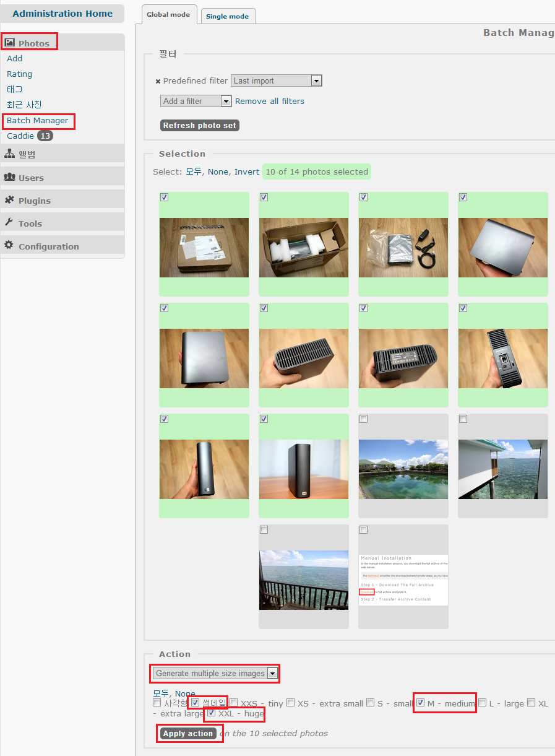The image size is (555, 756).
Task: Enable the L - large size checkbox
Action: [482, 703]
